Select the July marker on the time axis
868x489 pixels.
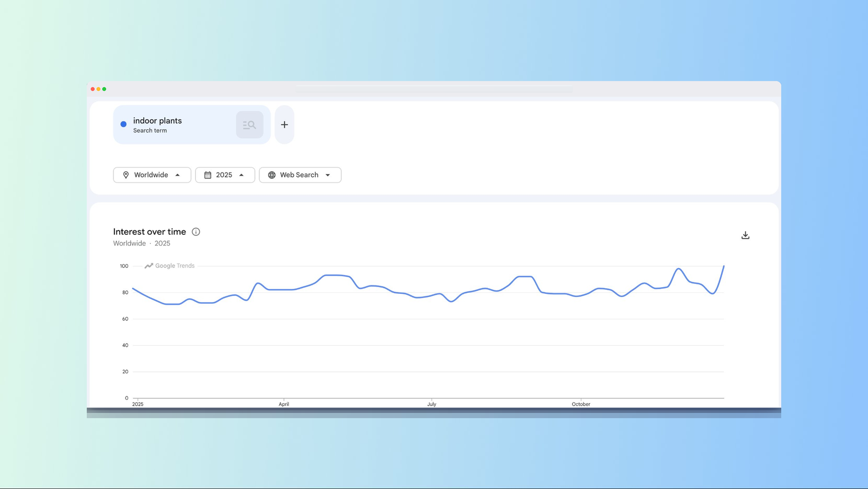tap(431, 404)
